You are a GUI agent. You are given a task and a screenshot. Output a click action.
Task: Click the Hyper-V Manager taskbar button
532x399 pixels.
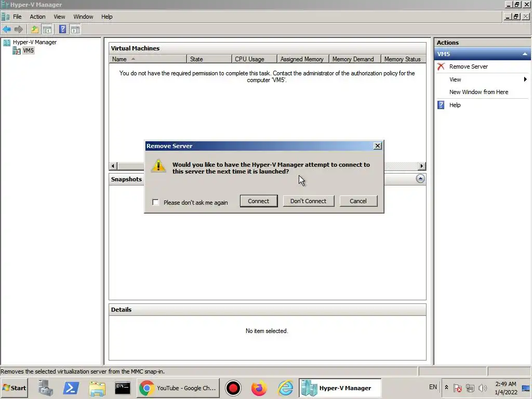340,388
